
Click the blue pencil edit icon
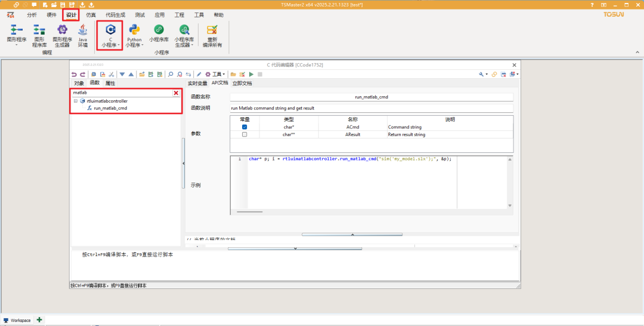[199, 75]
